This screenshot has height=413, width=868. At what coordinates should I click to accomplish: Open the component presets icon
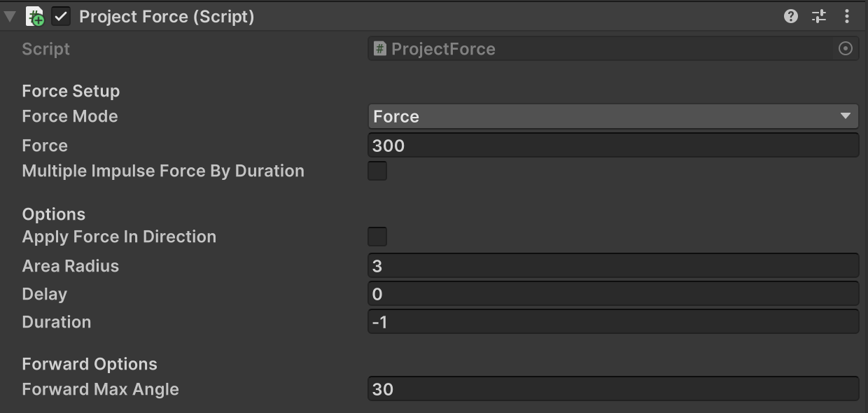click(x=819, y=16)
